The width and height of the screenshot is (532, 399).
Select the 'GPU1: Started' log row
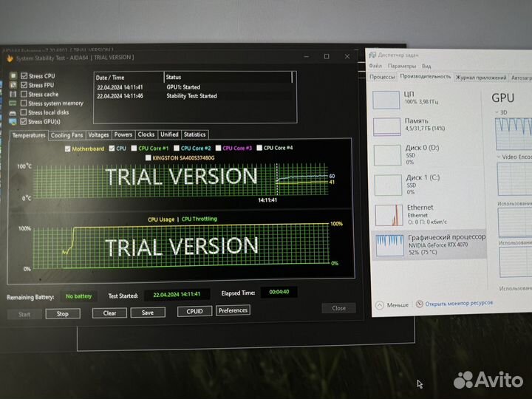click(194, 87)
